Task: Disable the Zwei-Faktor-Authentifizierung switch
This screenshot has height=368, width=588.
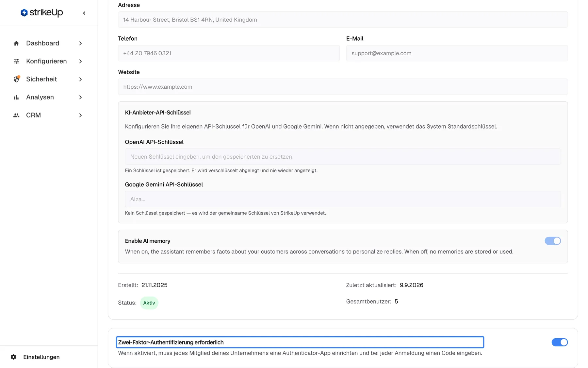Action: point(560,342)
